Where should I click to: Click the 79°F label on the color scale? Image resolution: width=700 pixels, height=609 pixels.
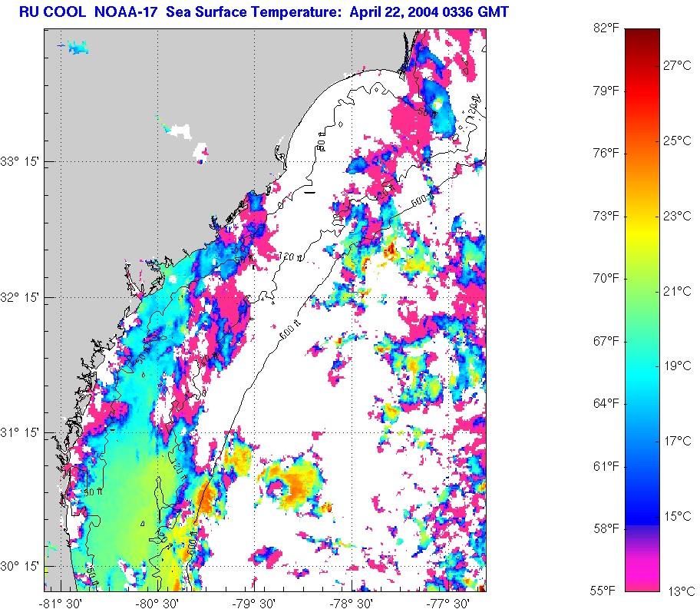point(606,91)
